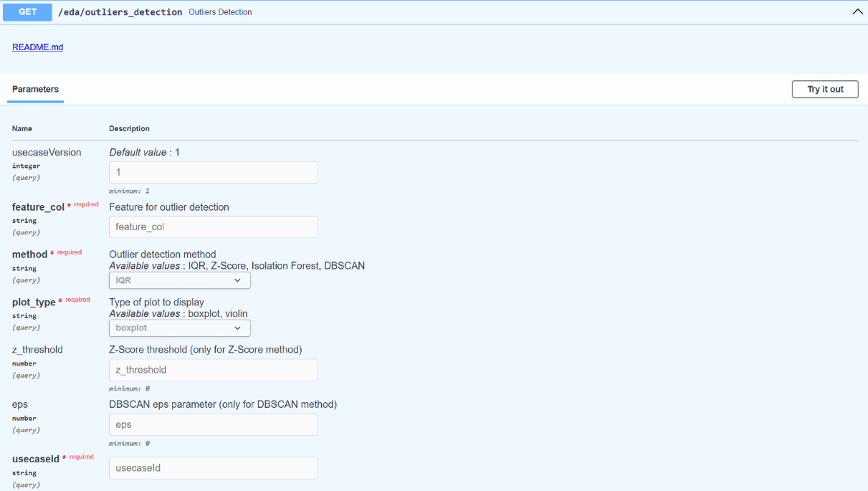The width and height of the screenshot is (868, 491).
Task: Click the plot_type parameter name label
Action: [x=34, y=302]
